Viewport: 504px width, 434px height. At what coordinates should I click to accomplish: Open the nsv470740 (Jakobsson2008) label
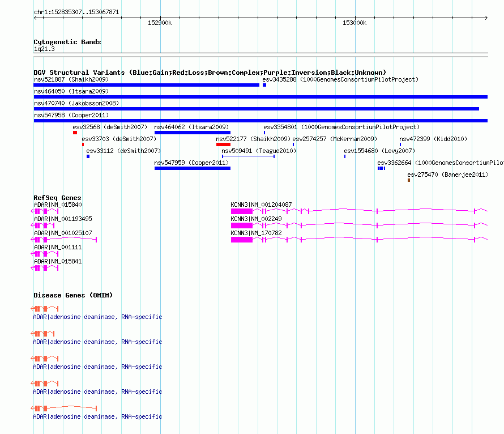pos(76,103)
